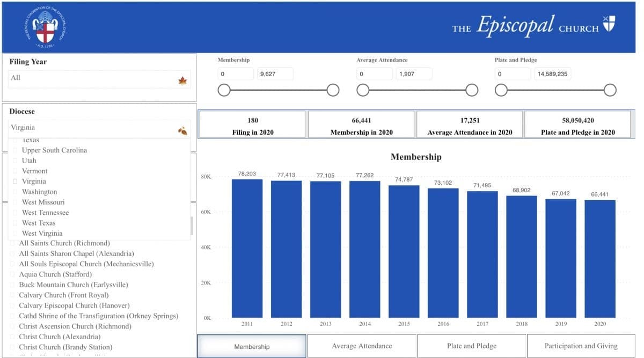Screen dimensions: 644x358
Task: Click the Membership slider right handle
Action: click(333, 90)
